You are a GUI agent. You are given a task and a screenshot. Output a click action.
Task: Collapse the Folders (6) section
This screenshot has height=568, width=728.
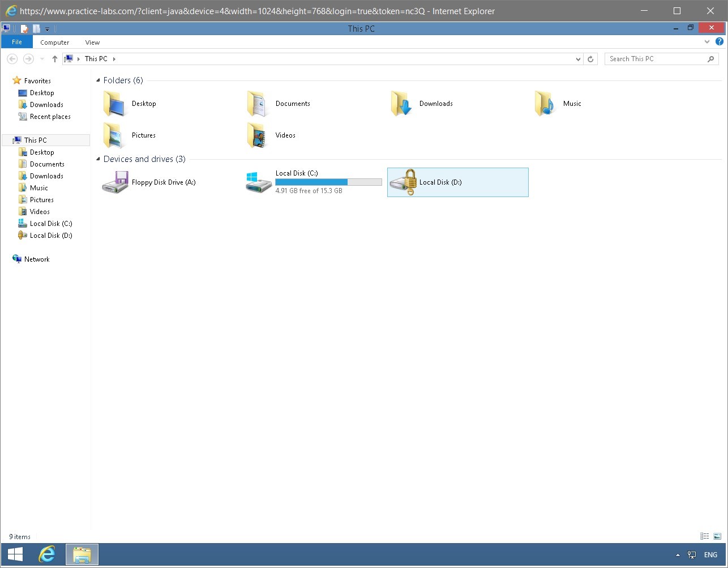pyautogui.click(x=98, y=80)
